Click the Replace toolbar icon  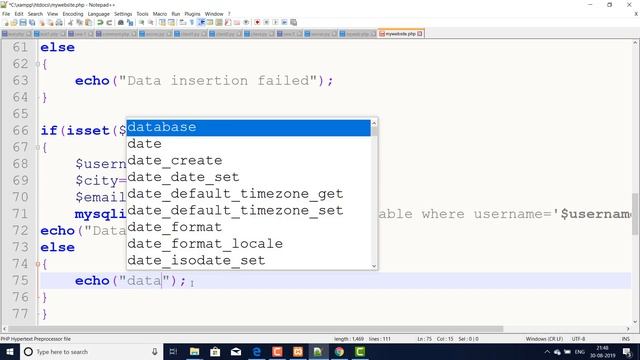click(130, 22)
